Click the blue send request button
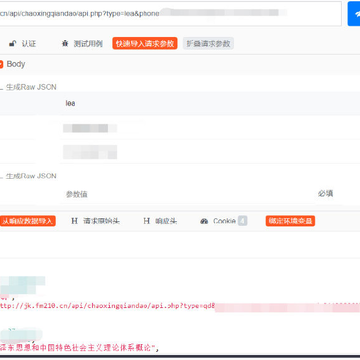 click(x=354, y=14)
